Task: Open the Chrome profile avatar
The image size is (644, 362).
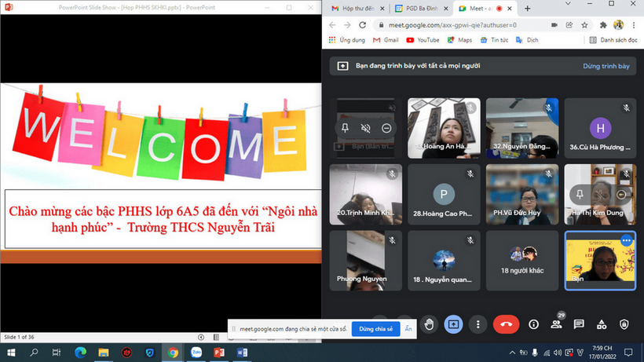Action: click(x=619, y=25)
